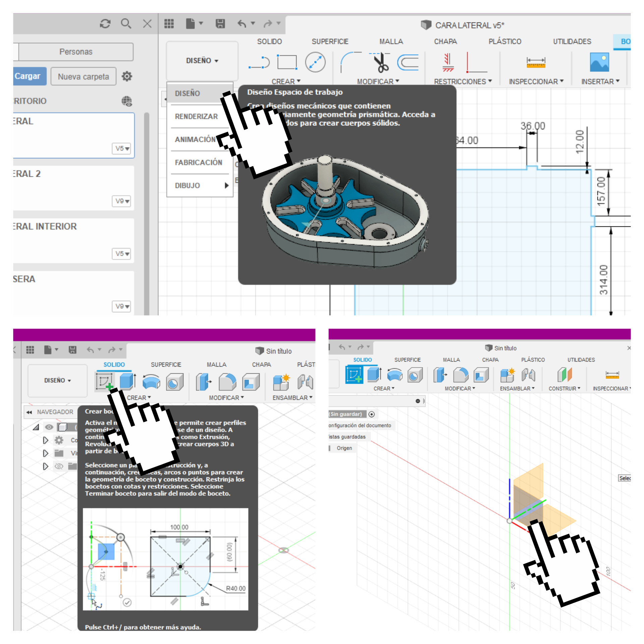Image resolution: width=644 pixels, height=644 pixels.
Task: Switch to the PLÁSTICO tab in bottom-right window
Action: pyautogui.click(x=533, y=360)
